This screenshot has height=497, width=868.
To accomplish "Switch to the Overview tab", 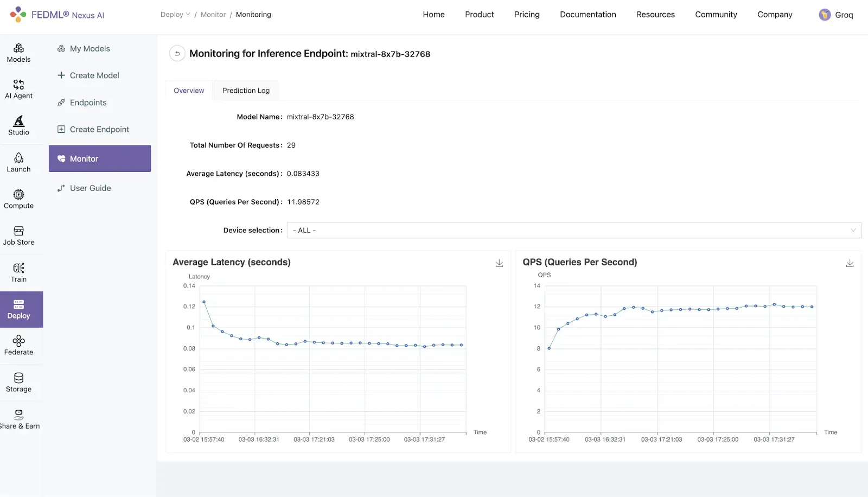I will point(189,91).
